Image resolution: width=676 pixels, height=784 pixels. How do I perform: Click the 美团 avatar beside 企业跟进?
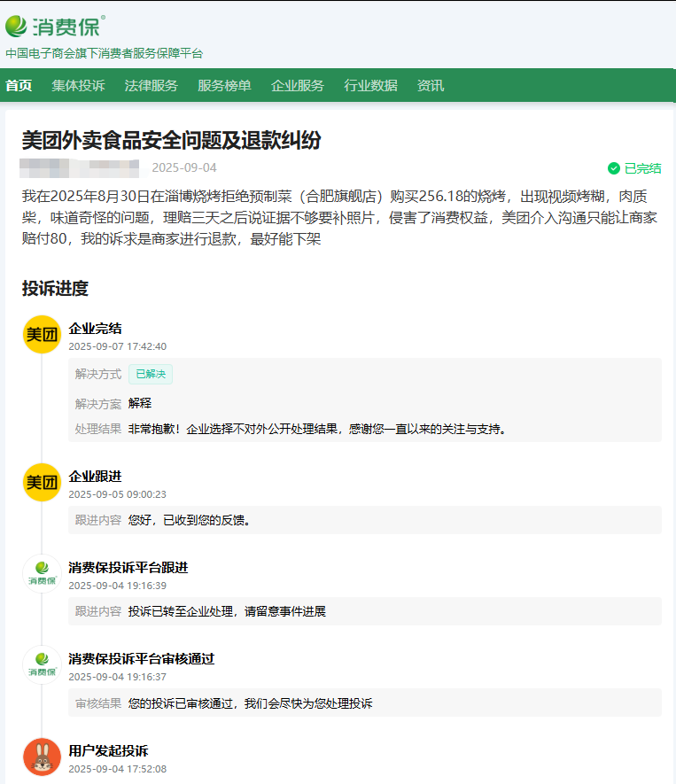(42, 483)
